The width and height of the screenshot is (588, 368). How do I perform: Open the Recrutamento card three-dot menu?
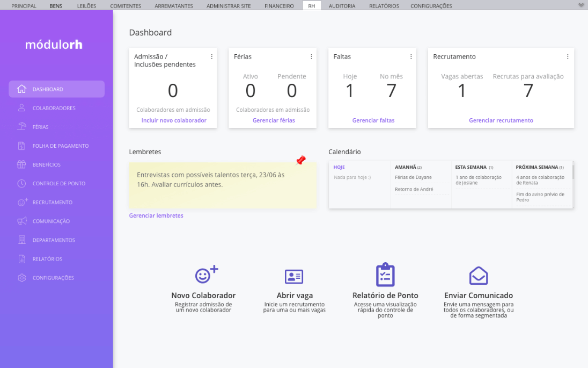point(568,57)
